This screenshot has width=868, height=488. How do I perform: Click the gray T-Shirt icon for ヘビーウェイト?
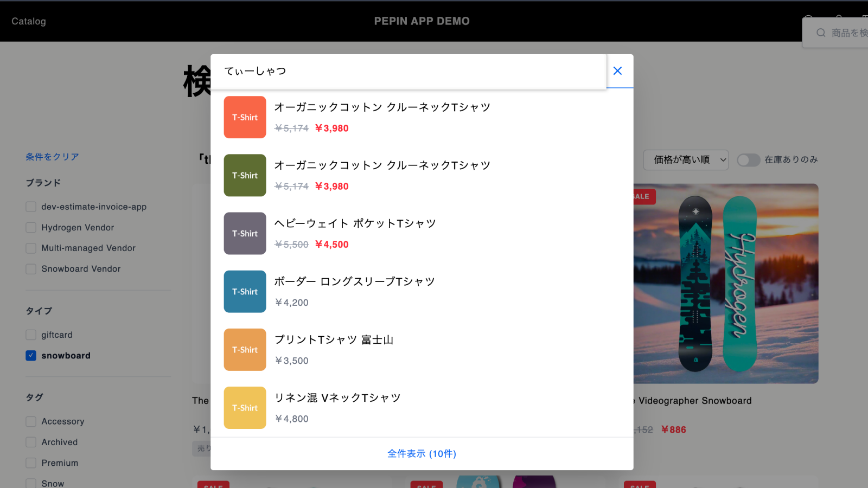(x=245, y=233)
